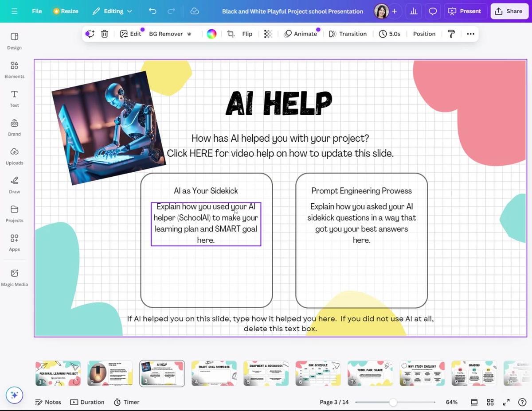Expand the Editing mode dropdown

click(112, 11)
